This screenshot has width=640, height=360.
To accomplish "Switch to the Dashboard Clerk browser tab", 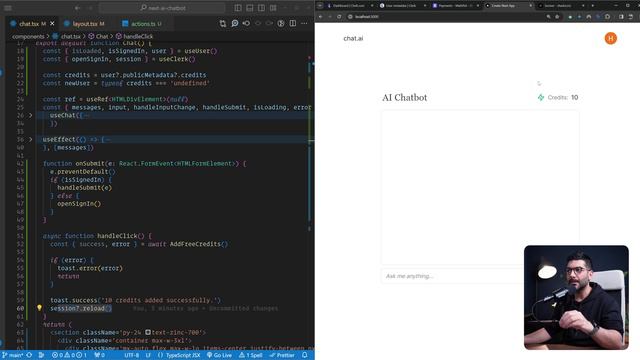I will [350, 6].
